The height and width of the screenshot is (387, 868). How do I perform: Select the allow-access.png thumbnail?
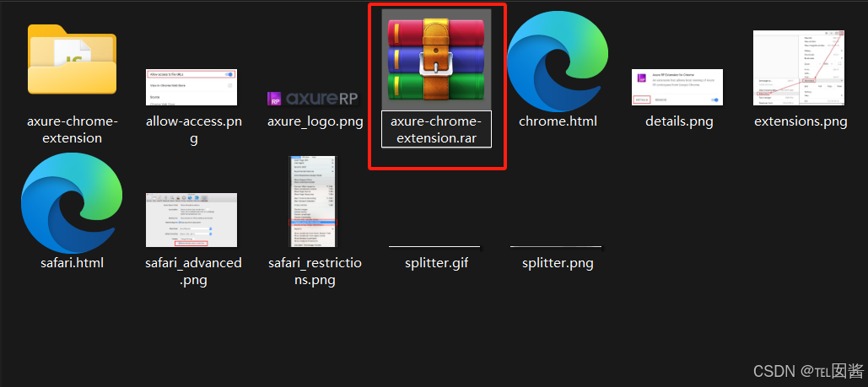[x=191, y=88]
